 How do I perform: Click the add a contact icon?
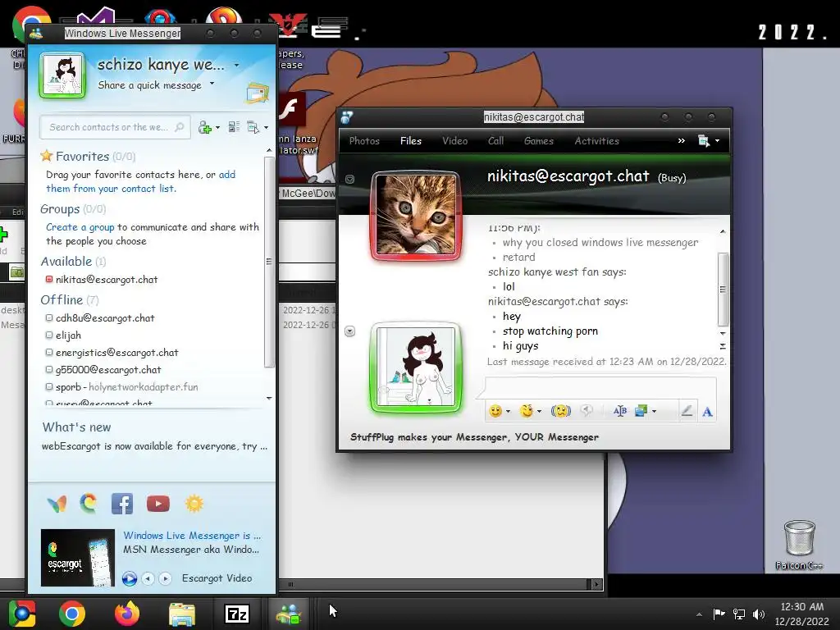click(x=204, y=127)
